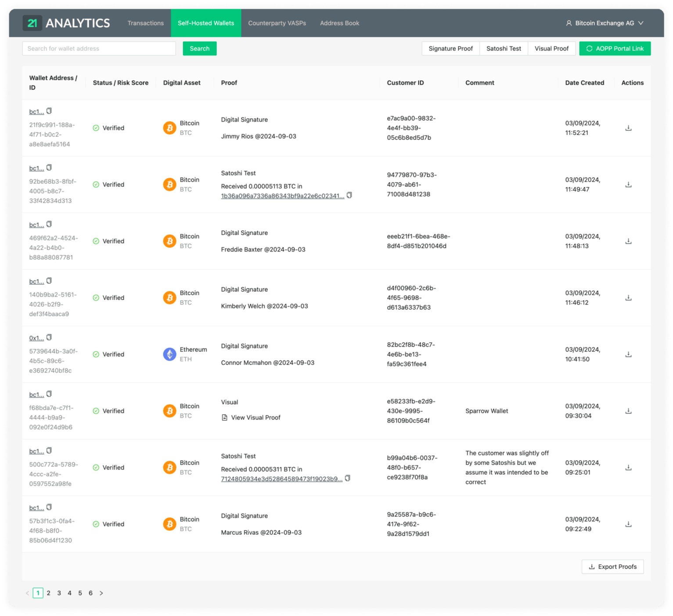Open the 1b36a096 transaction link
Viewport: 673px width, 616px height.
[282, 196]
